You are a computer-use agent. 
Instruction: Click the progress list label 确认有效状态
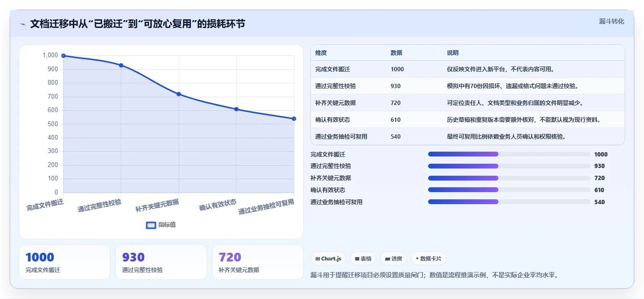click(328, 190)
